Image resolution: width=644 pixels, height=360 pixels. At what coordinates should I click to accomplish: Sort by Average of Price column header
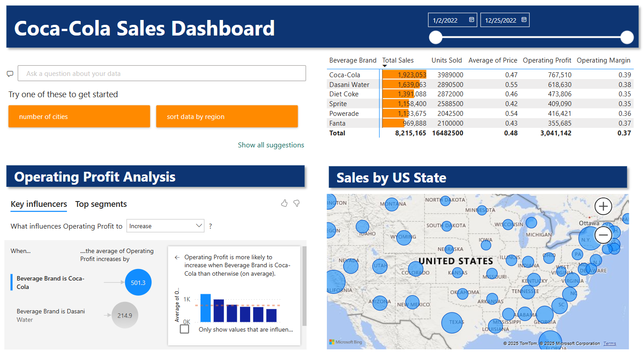coord(493,60)
